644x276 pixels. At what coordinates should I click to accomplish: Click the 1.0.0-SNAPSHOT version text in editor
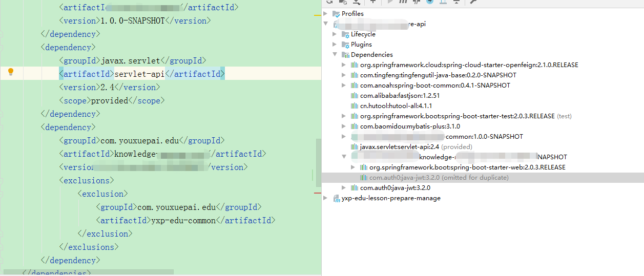click(x=132, y=20)
